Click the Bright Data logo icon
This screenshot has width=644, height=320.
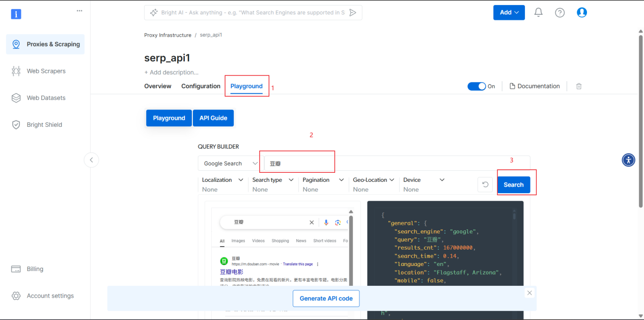pyautogui.click(x=16, y=14)
